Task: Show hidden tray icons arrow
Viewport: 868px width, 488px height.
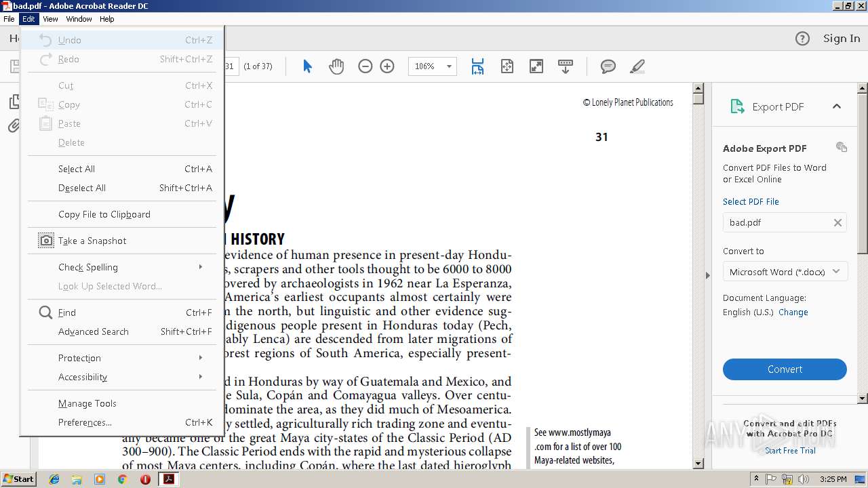Action: coord(757,479)
